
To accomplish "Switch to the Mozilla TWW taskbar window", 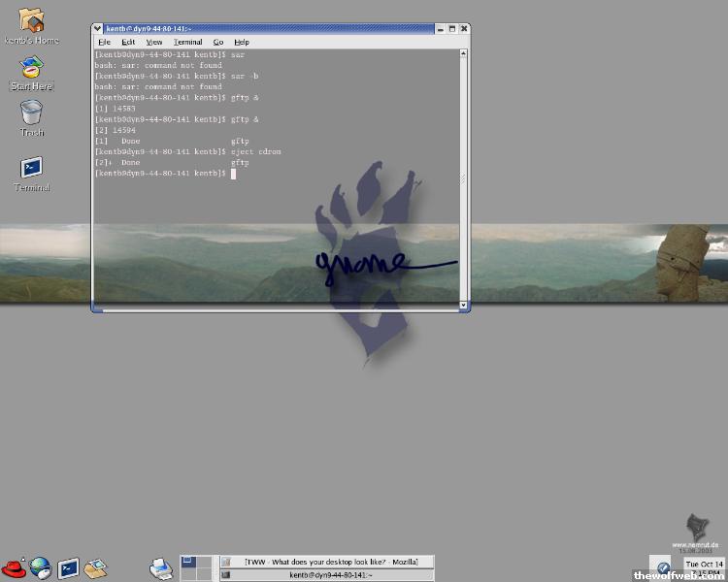I will tap(325, 562).
